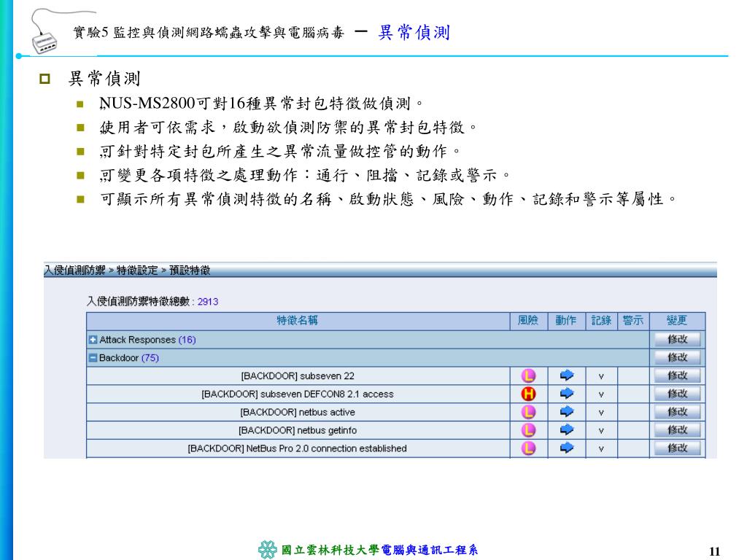Click the 風險 column header
The image size is (747, 560).
point(528,321)
